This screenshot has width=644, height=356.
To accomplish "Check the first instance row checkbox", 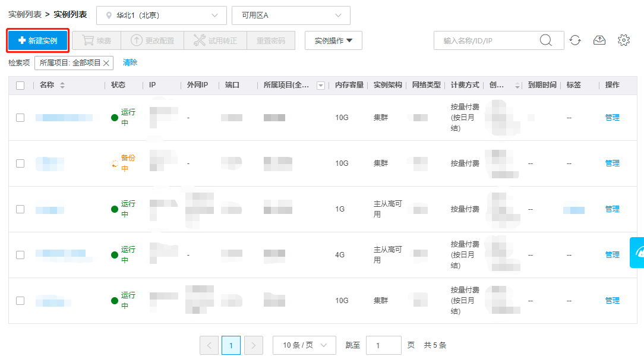I will 20,118.
